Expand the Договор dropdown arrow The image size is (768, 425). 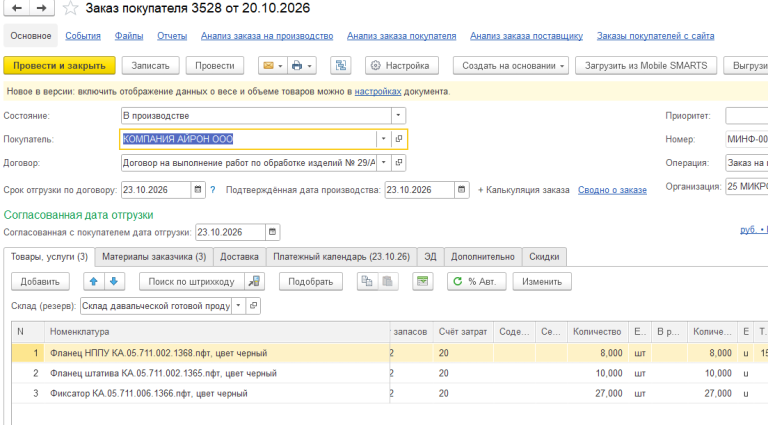coord(384,163)
